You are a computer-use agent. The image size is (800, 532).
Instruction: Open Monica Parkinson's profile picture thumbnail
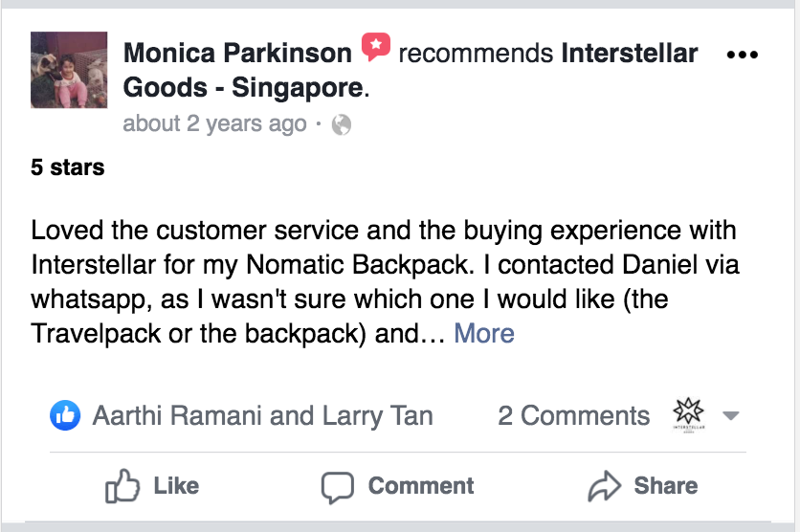(69, 70)
